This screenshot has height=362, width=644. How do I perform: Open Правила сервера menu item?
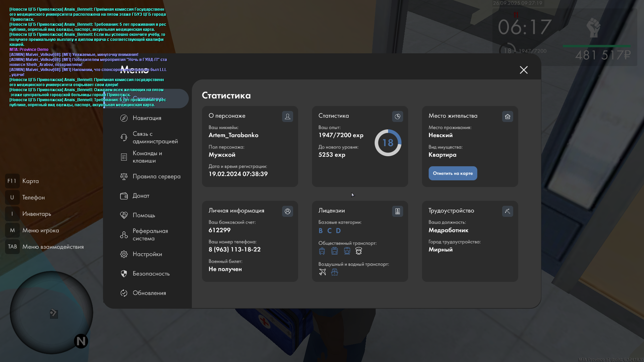[x=156, y=176]
